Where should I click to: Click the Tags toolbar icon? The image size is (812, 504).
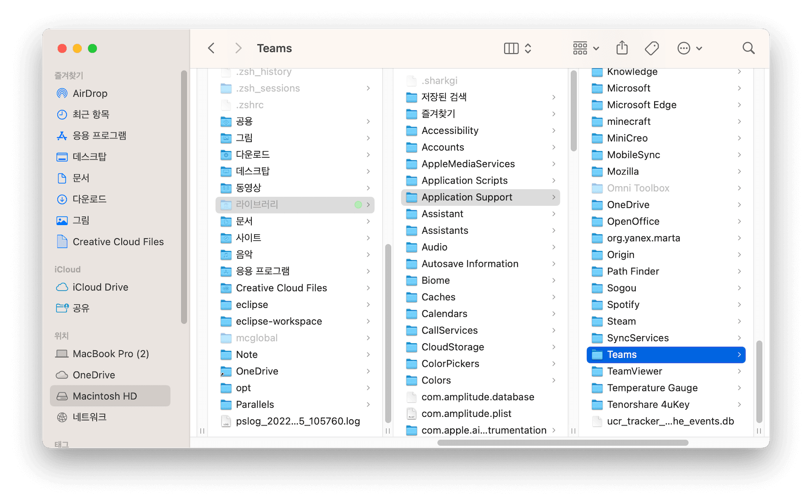click(x=652, y=48)
